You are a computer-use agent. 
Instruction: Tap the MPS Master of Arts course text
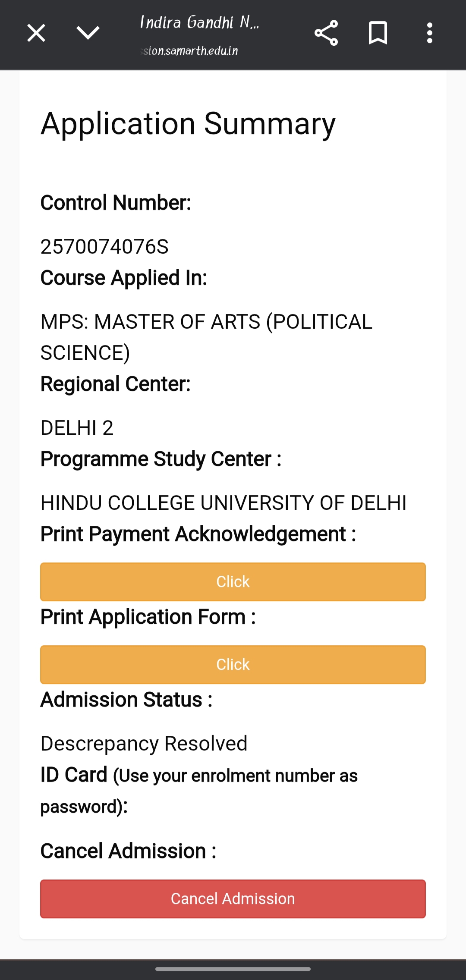click(x=206, y=337)
